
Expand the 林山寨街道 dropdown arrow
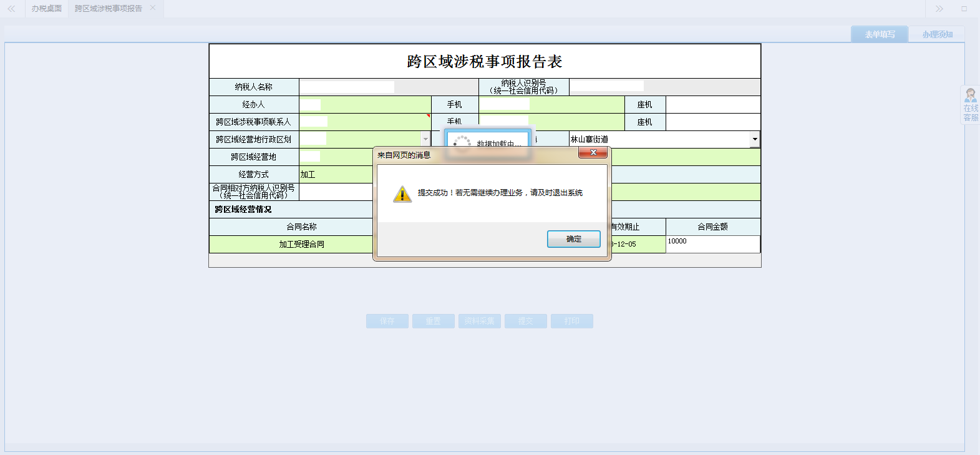tap(755, 139)
